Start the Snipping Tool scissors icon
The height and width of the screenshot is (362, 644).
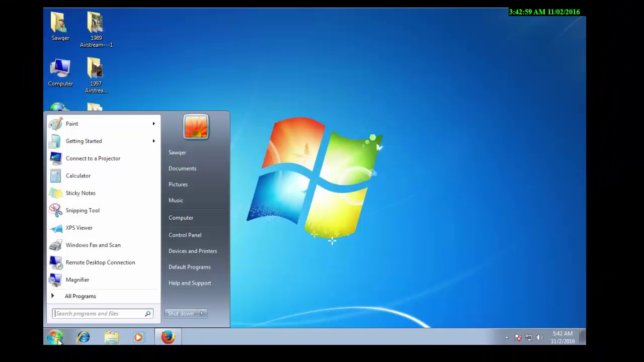point(55,211)
